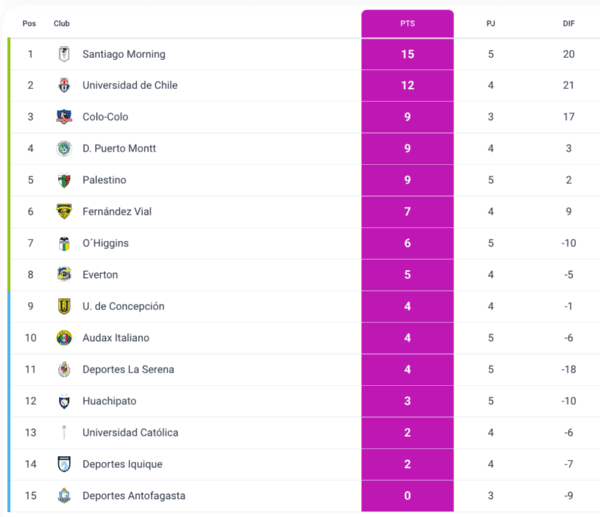Click the D. Puerto Montt badge
The width and height of the screenshot is (600, 517).
[64, 149]
